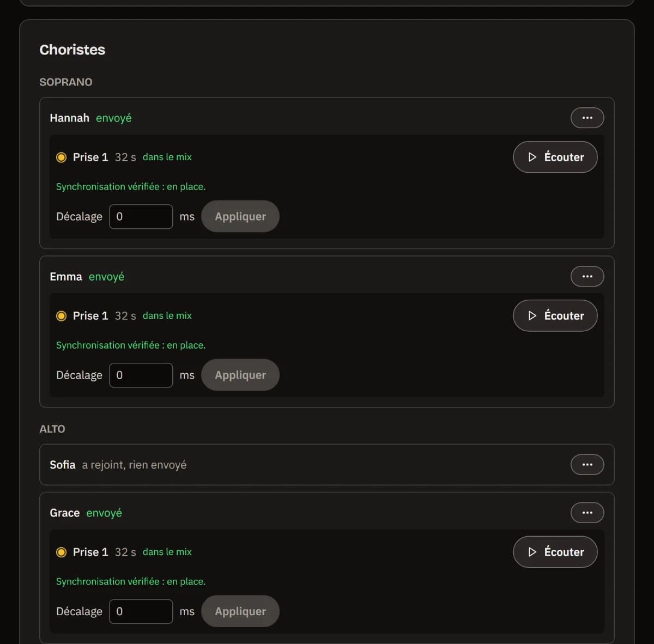The width and height of the screenshot is (654, 644).
Task: Select Grace's Prise 1 radio button
Action: (x=62, y=552)
